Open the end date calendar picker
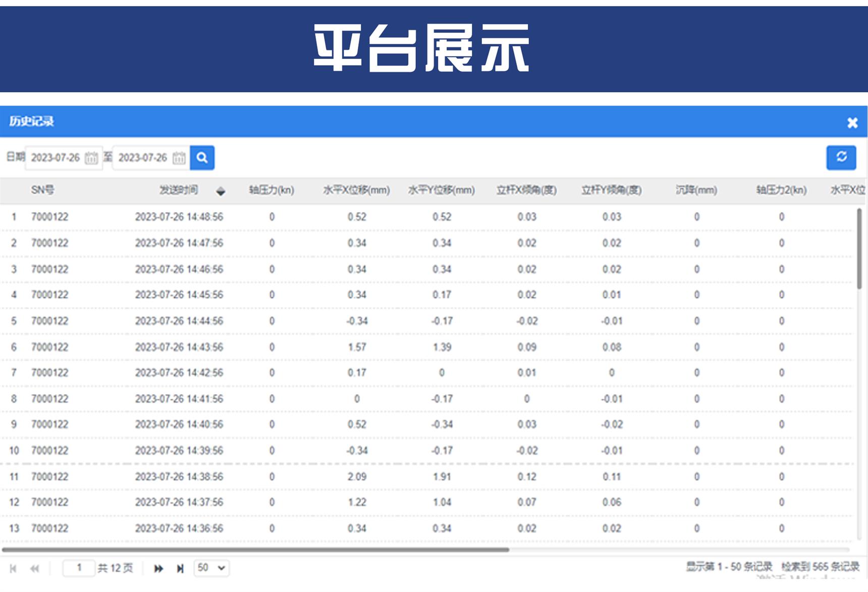 point(179,158)
